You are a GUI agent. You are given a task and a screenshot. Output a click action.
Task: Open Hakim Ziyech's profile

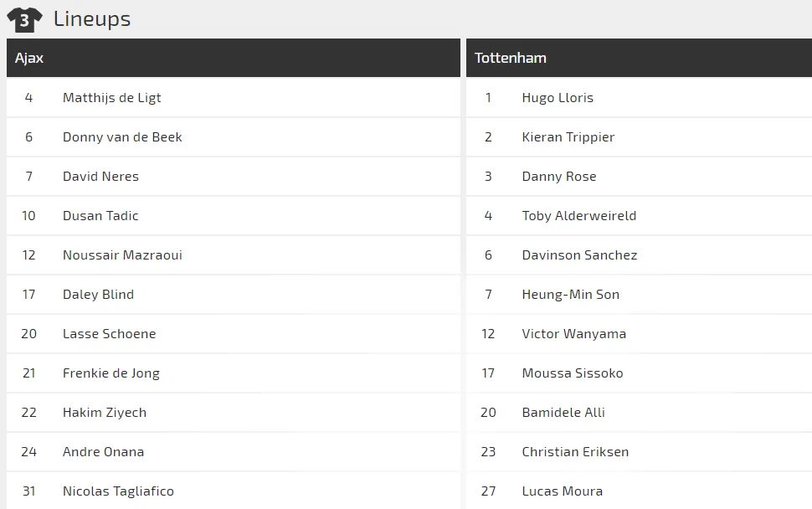pyautogui.click(x=104, y=413)
